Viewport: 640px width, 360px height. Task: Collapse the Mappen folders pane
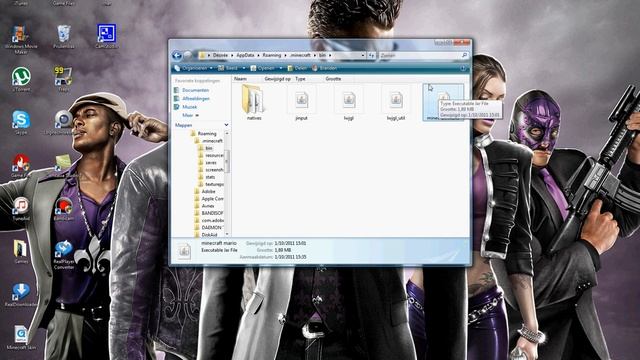[x=226, y=125]
